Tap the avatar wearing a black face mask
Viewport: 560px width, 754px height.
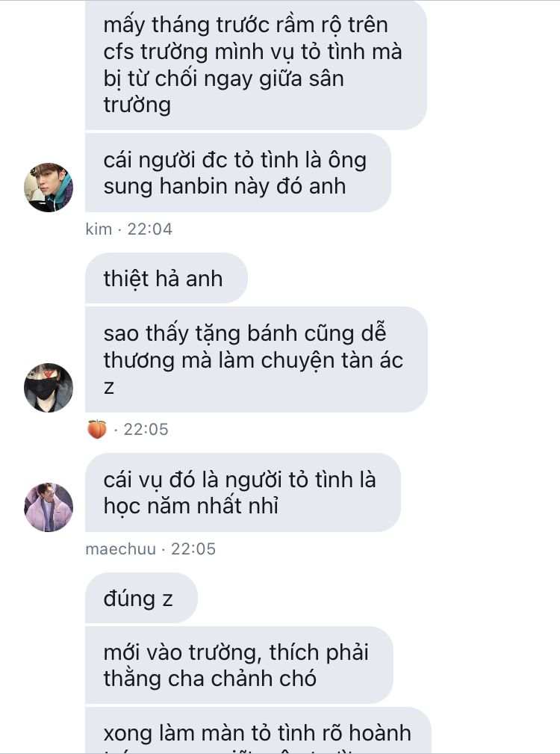(49, 388)
